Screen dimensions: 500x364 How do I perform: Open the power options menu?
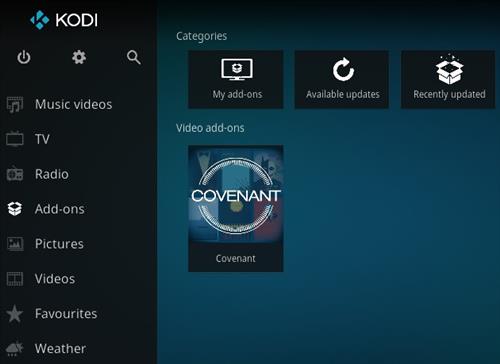[24, 57]
